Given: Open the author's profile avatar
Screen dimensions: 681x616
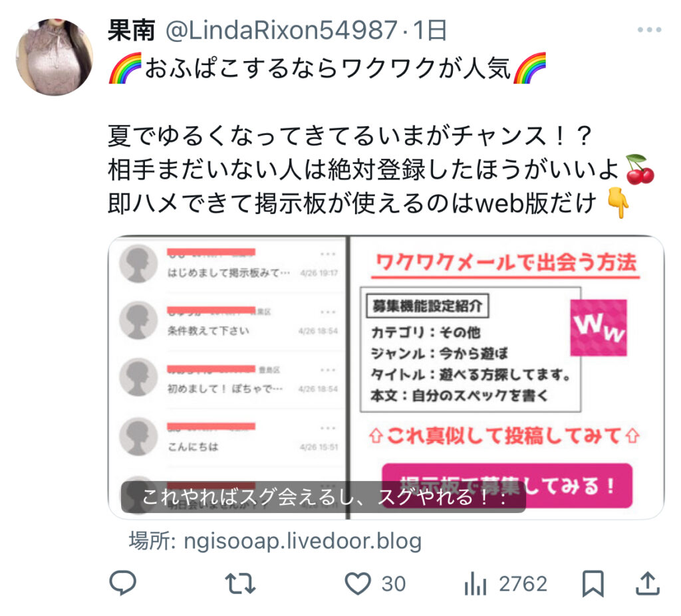Looking at the screenshot, I should pos(55,57).
